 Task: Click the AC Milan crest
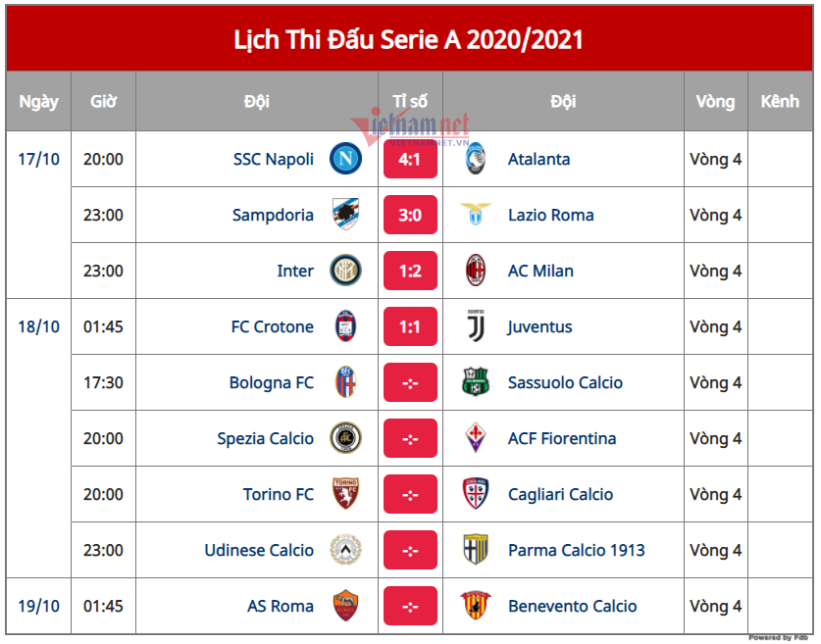[x=476, y=271]
